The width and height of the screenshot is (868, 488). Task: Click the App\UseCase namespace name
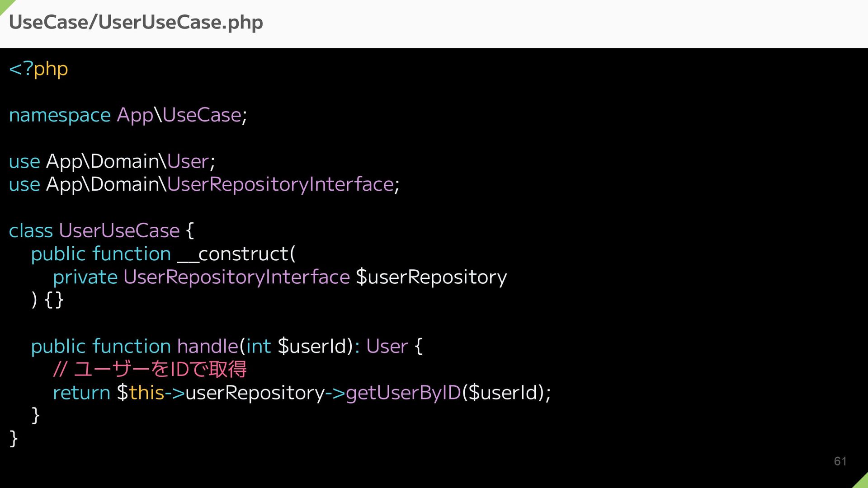(x=179, y=116)
